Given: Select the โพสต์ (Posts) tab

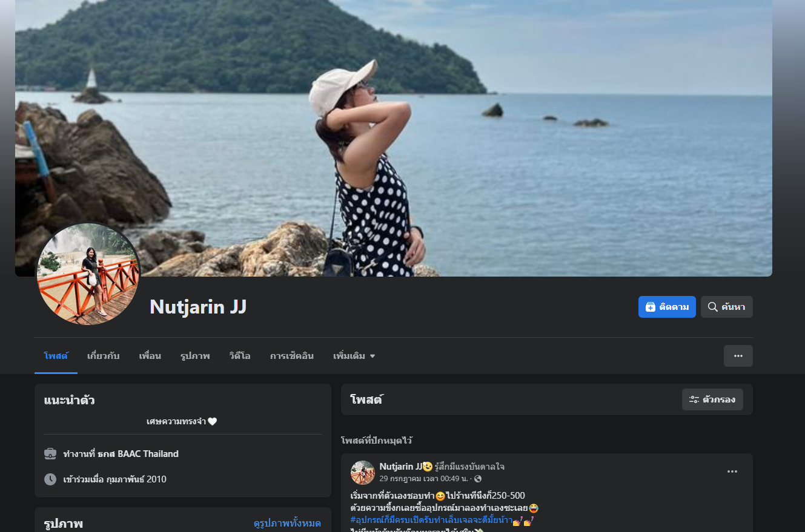Looking at the screenshot, I should [x=56, y=356].
